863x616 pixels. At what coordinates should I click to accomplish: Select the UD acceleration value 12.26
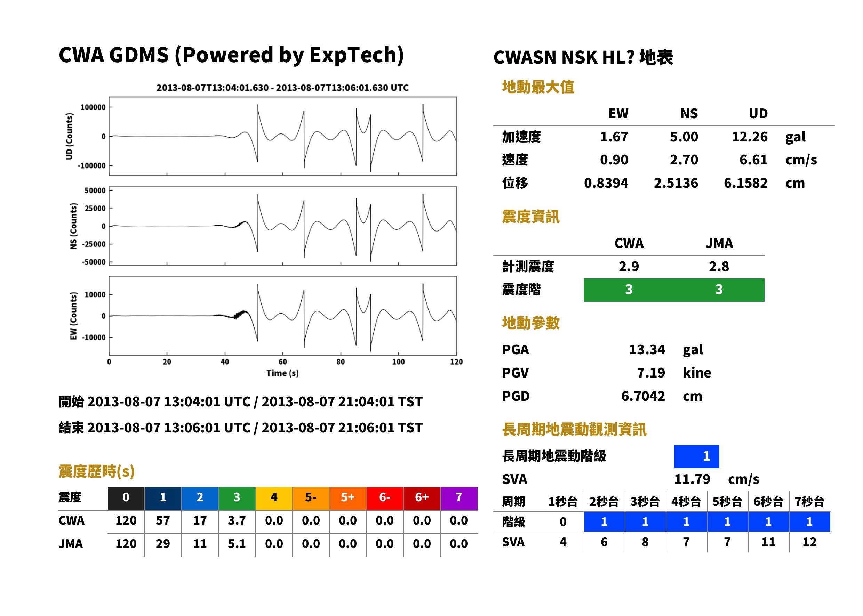point(750,137)
